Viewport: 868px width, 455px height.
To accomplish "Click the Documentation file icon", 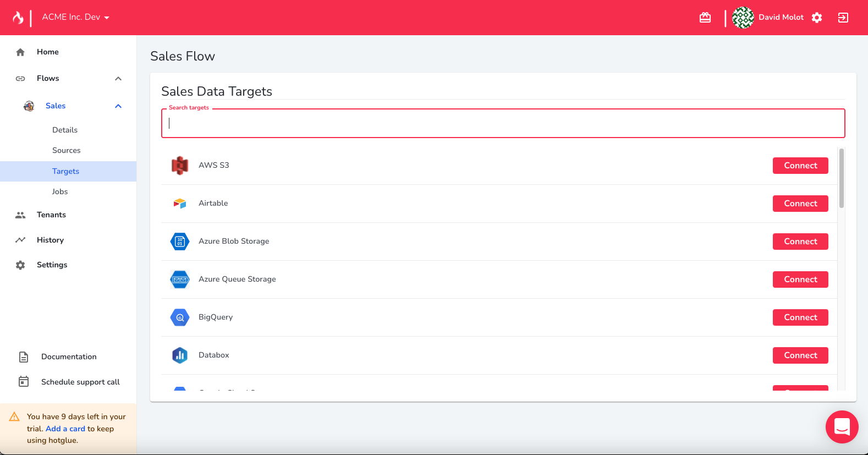I will point(24,357).
